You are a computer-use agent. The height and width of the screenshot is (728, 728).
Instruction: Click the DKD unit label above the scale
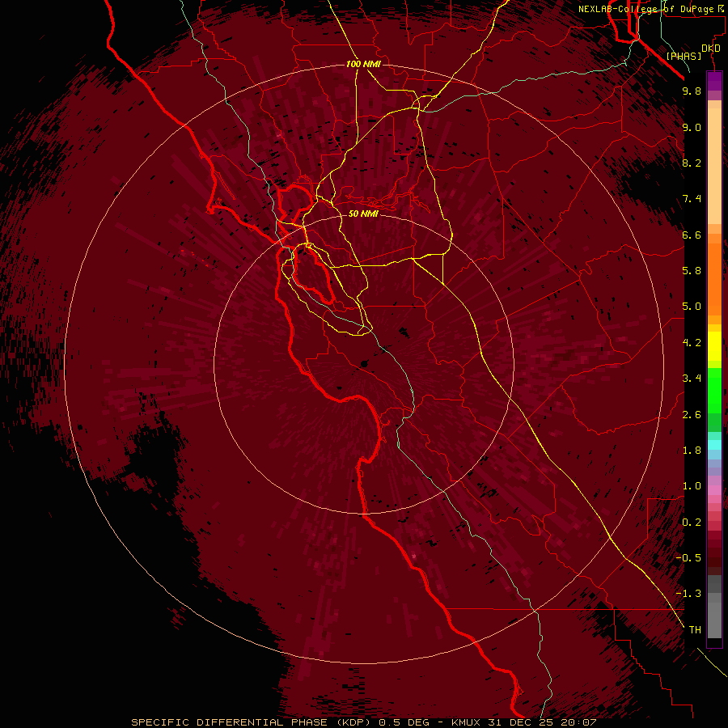click(711, 49)
